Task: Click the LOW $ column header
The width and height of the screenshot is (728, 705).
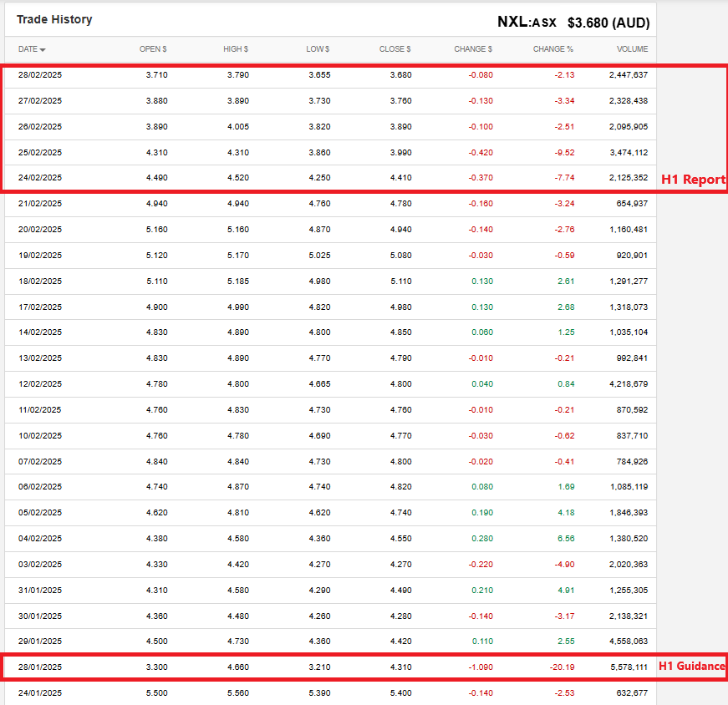Action: [x=318, y=49]
